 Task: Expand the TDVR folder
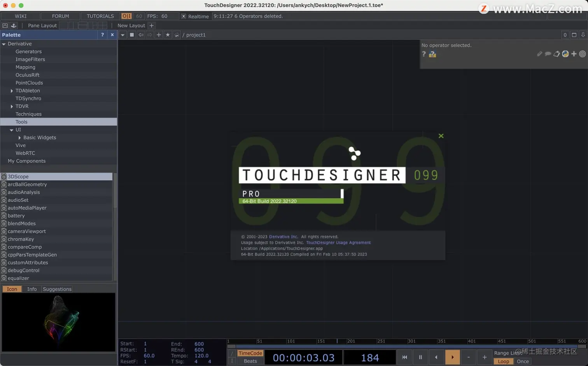point(12,106)
